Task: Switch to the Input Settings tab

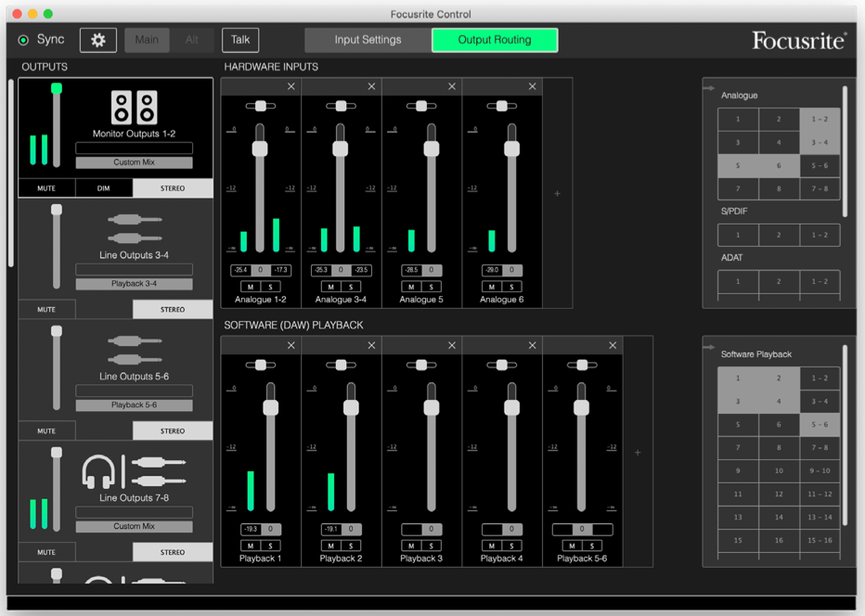Action: [x=368, y=40]
